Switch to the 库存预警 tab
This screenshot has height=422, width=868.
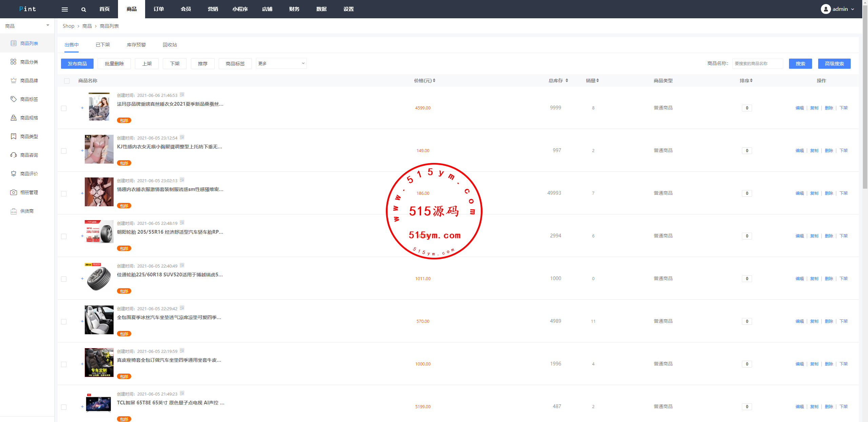point(136,45)
